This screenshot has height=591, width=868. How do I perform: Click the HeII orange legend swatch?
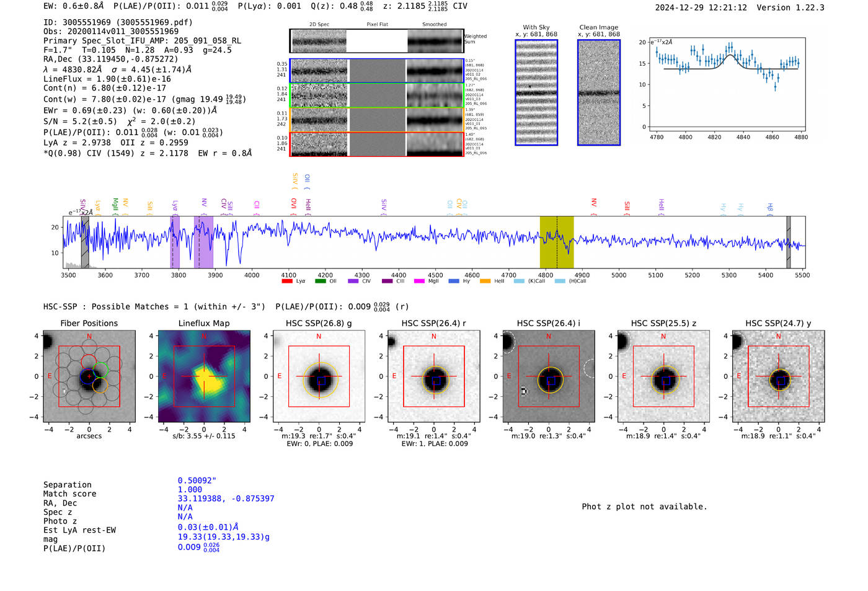tap(485, 282)
